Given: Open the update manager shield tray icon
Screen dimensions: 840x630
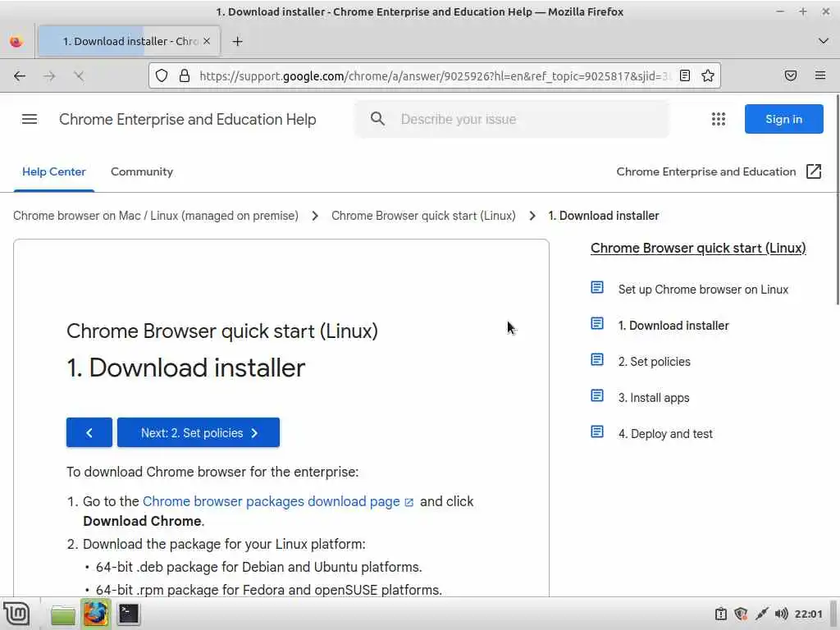Looking at the screenshot, I should click(x=741, y=614).
